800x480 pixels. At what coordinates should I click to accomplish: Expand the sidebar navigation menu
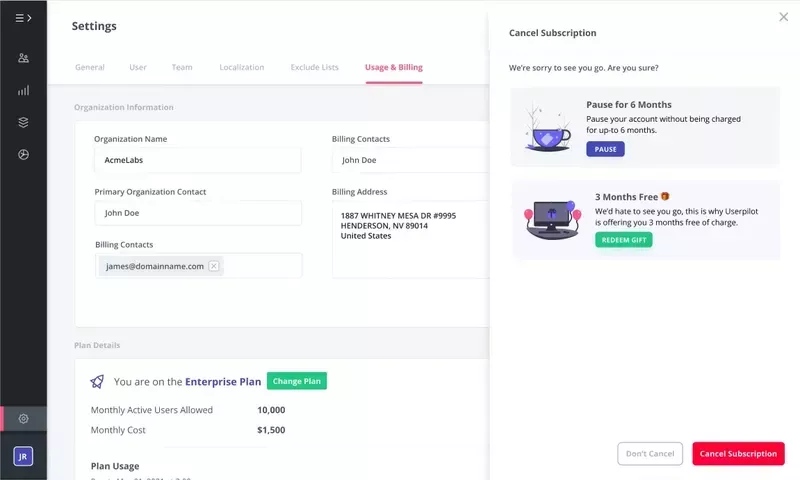tap(23, 18)
